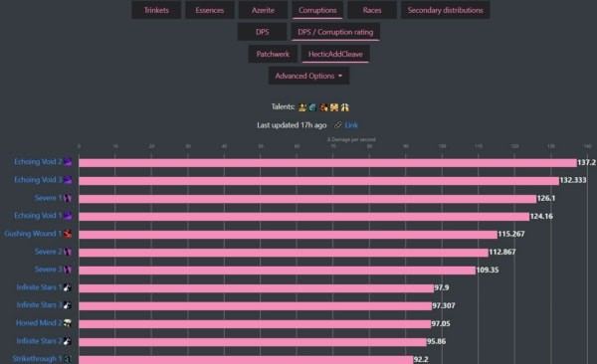The image size is (597, 364).
Task: Click the last talent icon
Action: (345, 107)
